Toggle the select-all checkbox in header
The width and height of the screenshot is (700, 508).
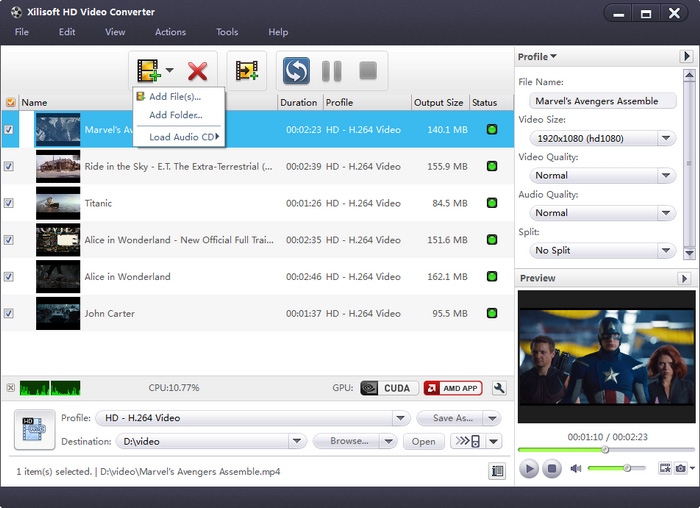point(10,102)
